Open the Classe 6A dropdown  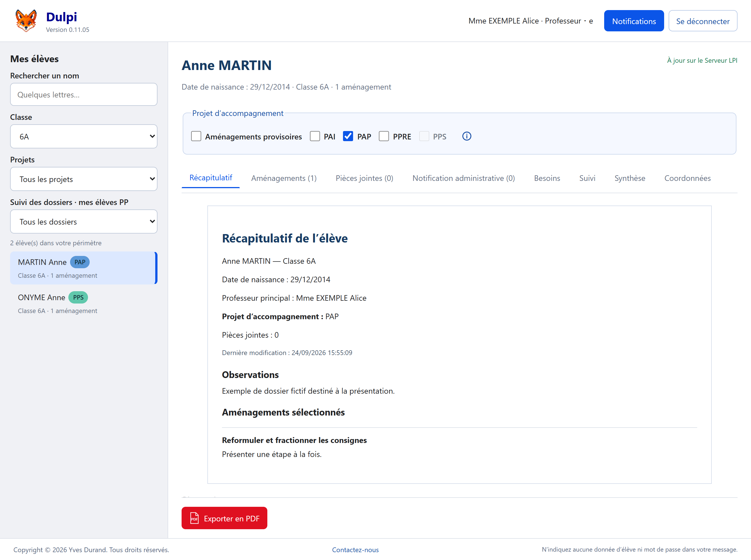pyautogui.click(x=84, y=136)
